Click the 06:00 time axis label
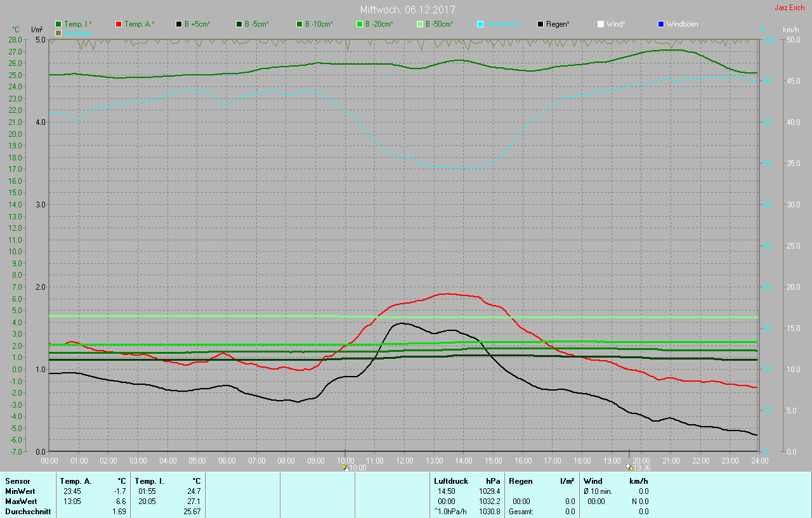Viewport: 812px width, 518px height. (x=226, y=460)
